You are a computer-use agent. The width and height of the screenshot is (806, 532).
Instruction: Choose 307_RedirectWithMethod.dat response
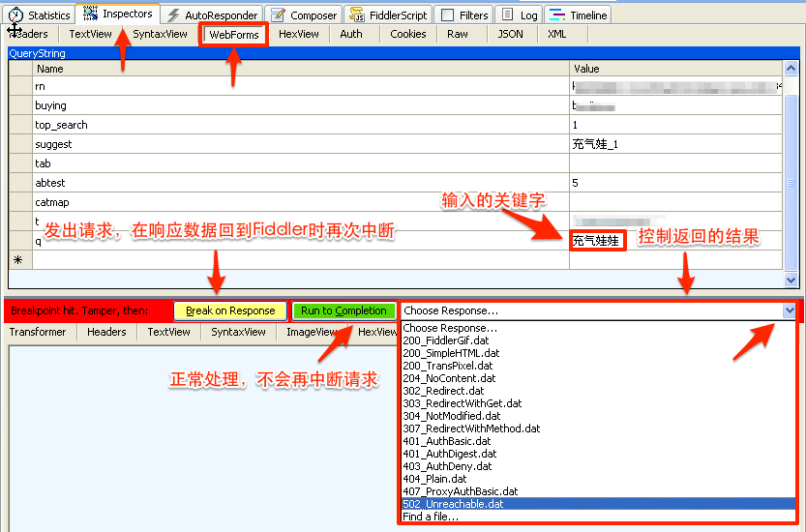coord(598,429)
